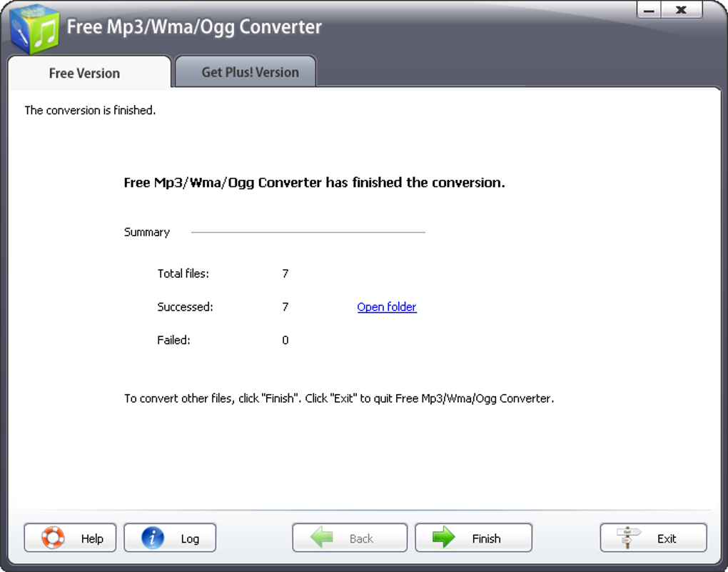
Task: Click Finish to convert other files
Action: (473, 538)
